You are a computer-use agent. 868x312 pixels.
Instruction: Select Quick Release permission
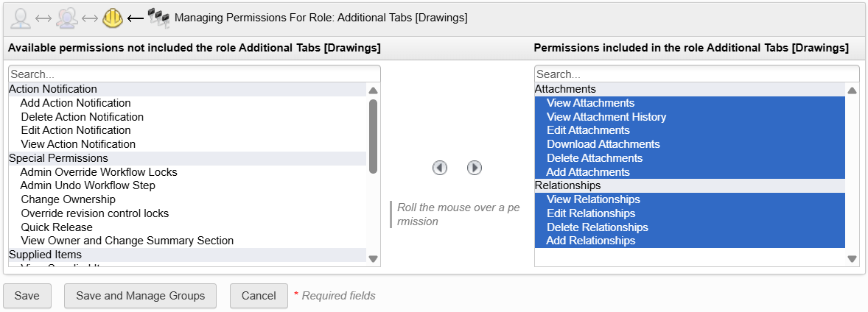(57, 227)
